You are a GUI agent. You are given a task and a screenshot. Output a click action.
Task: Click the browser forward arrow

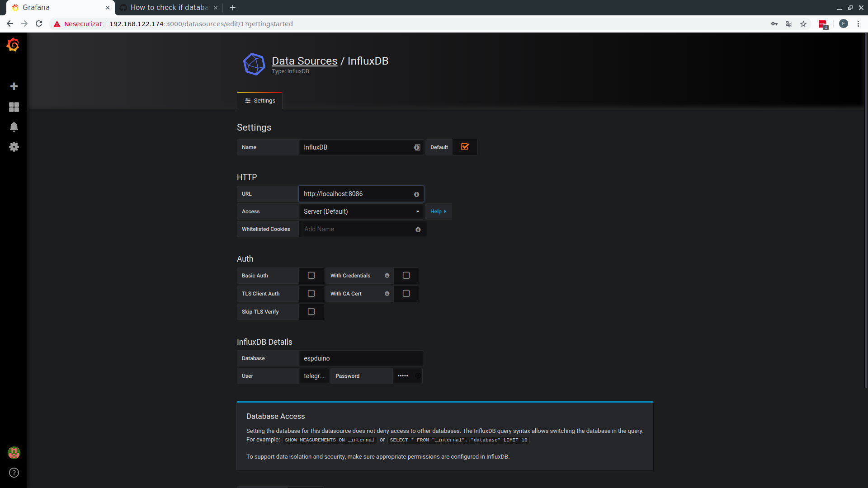[24, 24]
